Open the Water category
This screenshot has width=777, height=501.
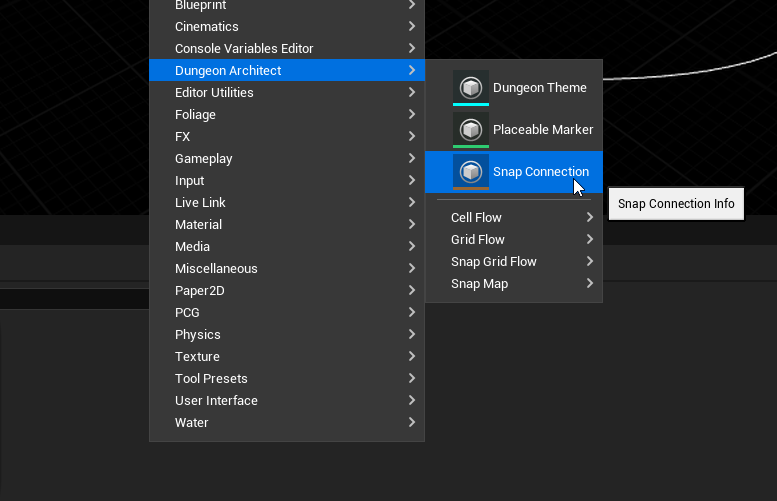pos(287,422)
